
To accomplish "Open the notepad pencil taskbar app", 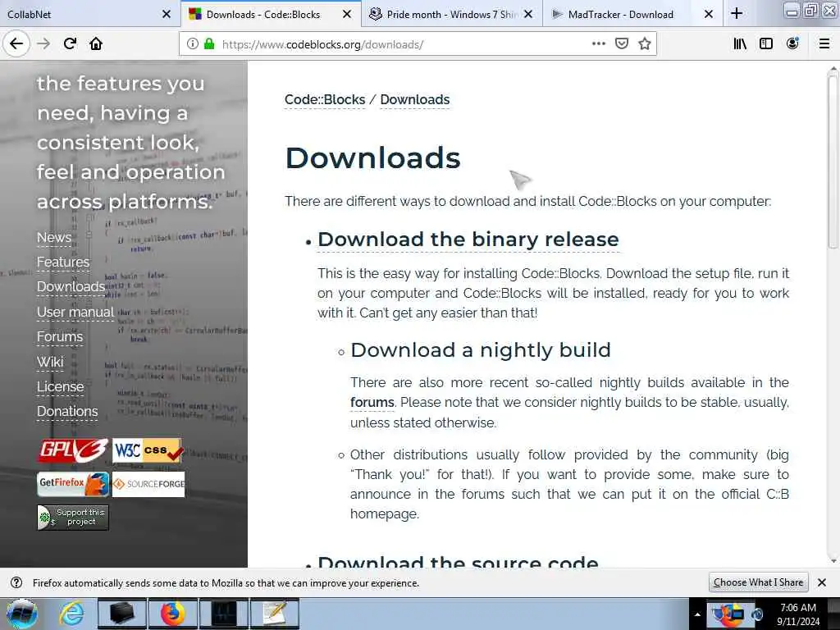I will pos(274,614).
